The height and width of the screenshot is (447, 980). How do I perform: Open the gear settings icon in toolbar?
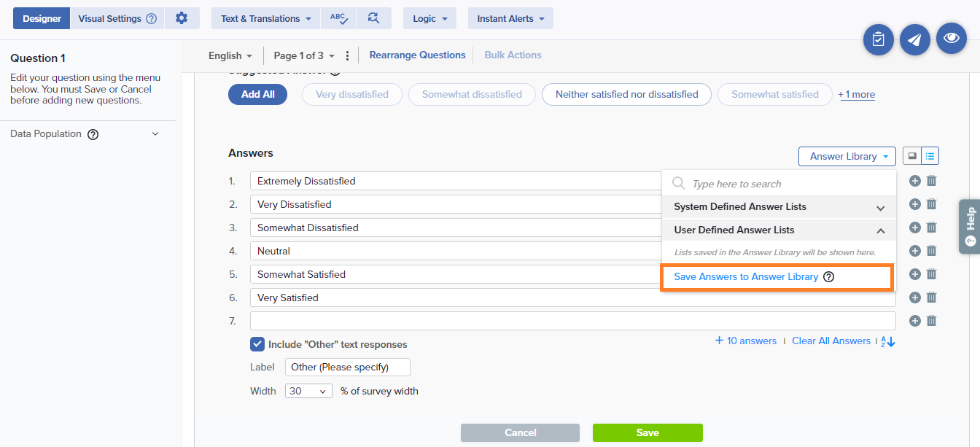(x=182, y=18)
